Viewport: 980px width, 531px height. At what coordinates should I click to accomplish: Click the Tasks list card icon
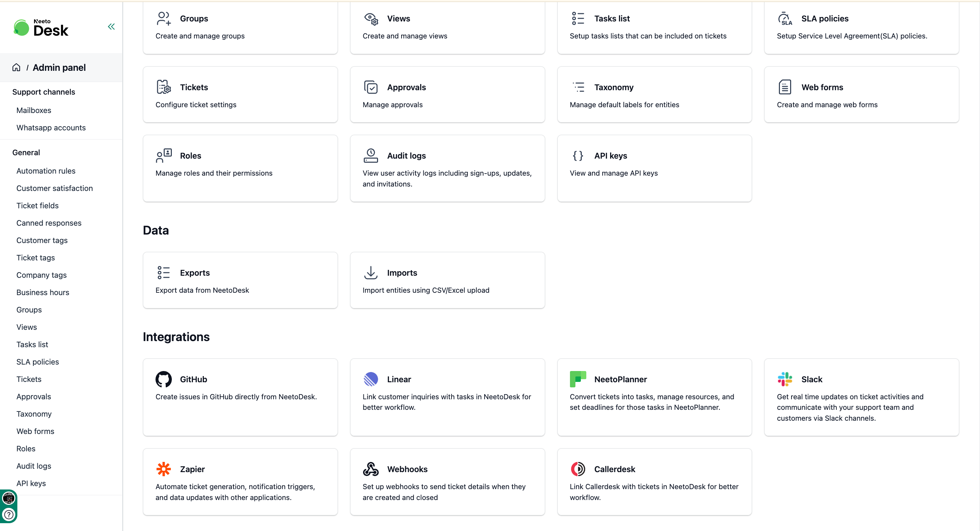point(578,18)
